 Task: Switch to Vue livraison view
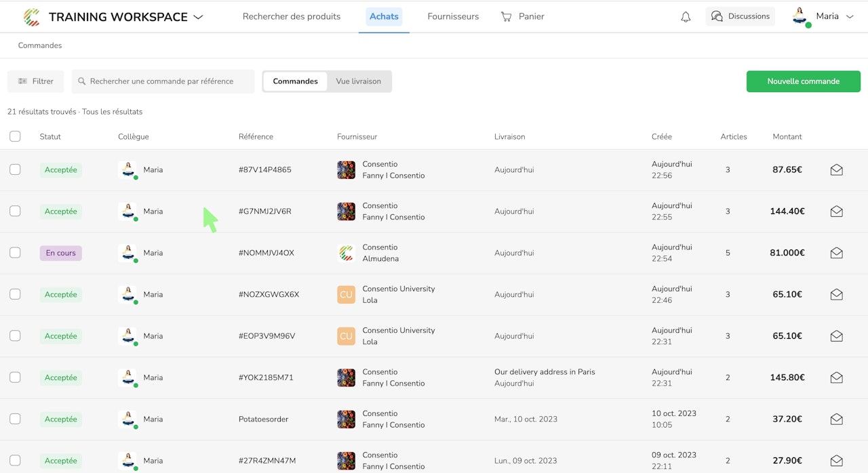coord(358,81)
